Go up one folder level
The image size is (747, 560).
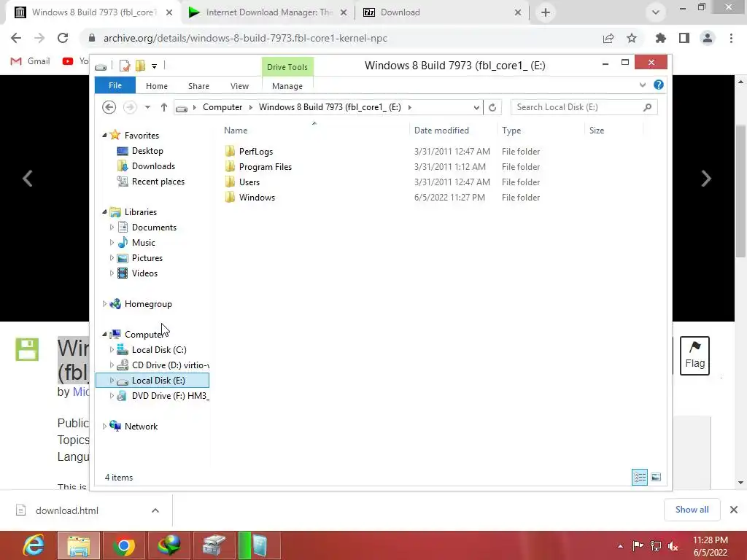164,107
